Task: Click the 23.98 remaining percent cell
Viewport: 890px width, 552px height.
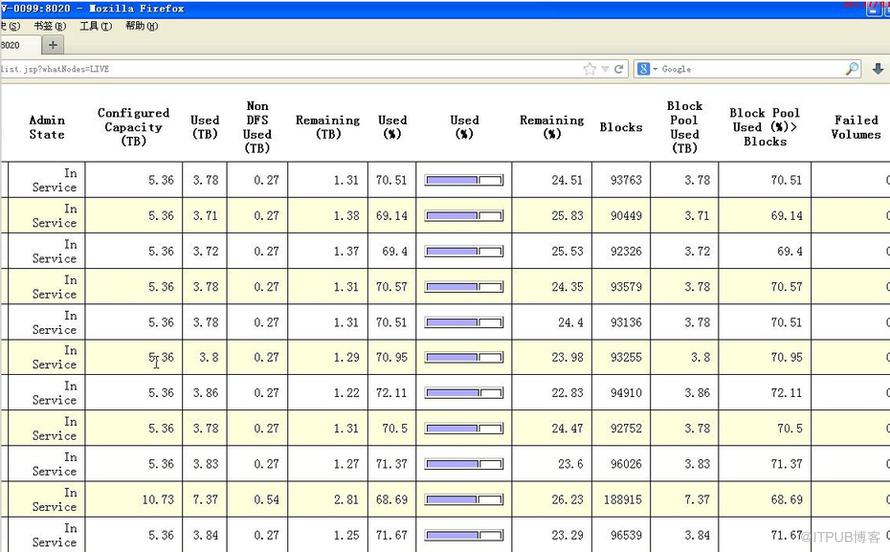Action: click(x=552, y=357)
